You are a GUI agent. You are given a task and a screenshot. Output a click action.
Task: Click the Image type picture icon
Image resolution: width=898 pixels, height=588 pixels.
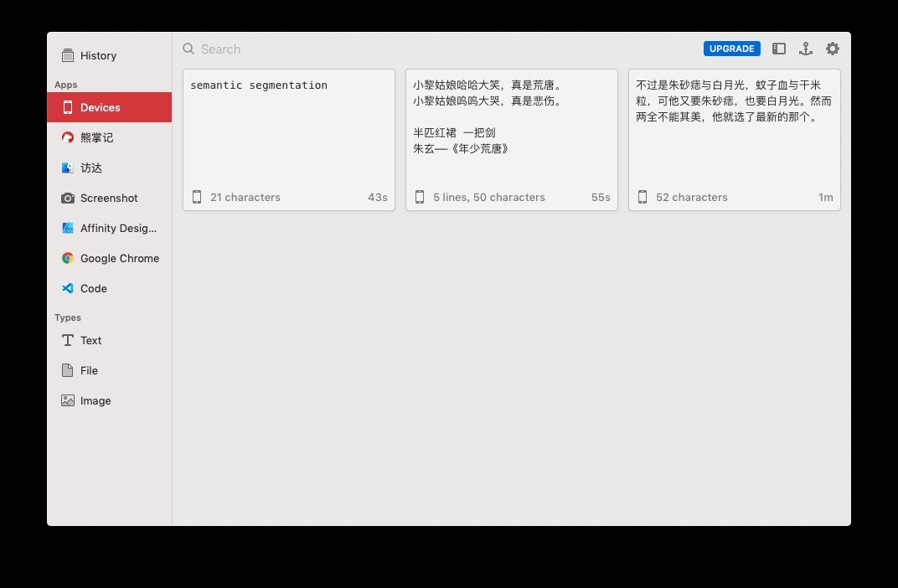68,400
